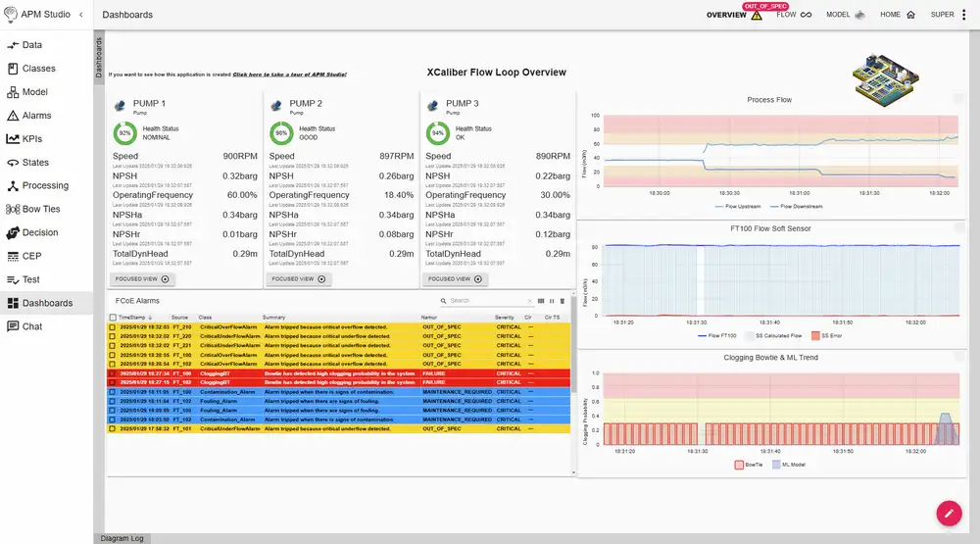The height and width of the screenshot is (544, 980).
Task: Open the States section
Action: click(27, 162)
